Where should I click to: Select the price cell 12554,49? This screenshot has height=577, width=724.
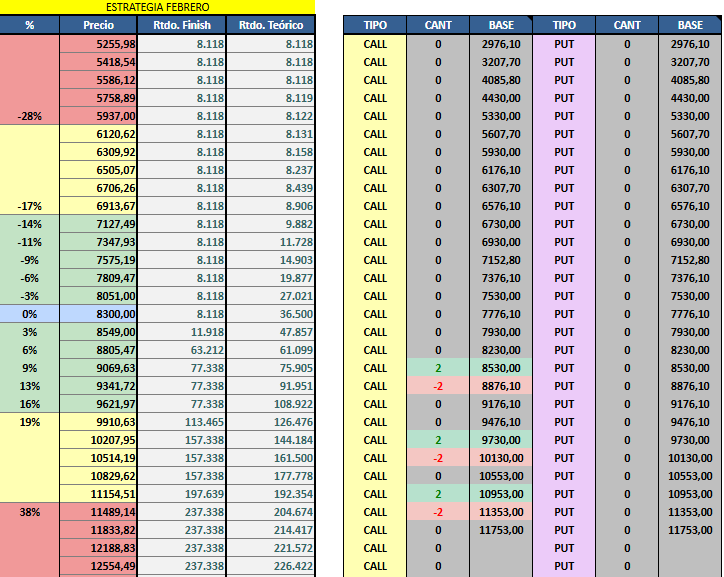pyautogui.click(x=98, y=566)
